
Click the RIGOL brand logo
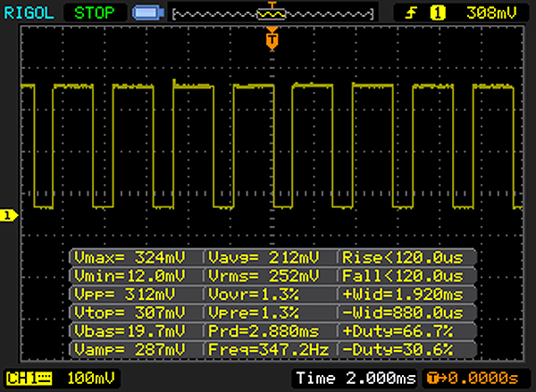click(29, 13)
